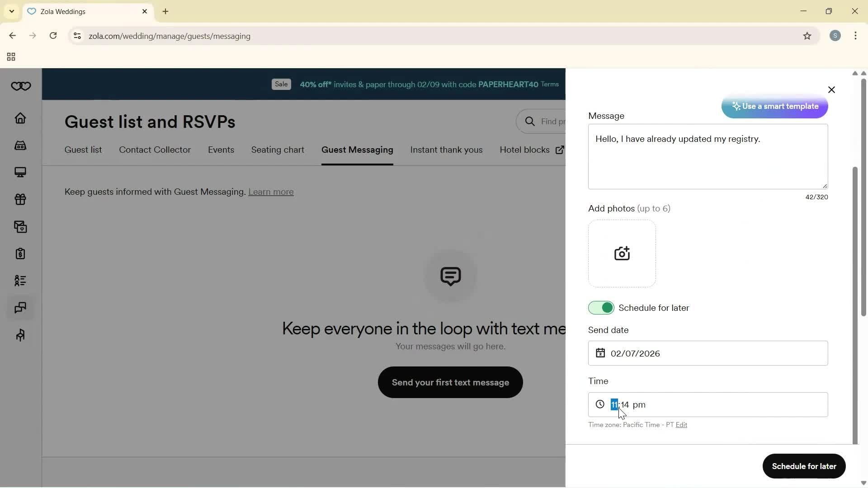Bookmark this page with the star icon
Image resolution: width=868 pixels, height=488 pixels.
click(807, 36)
